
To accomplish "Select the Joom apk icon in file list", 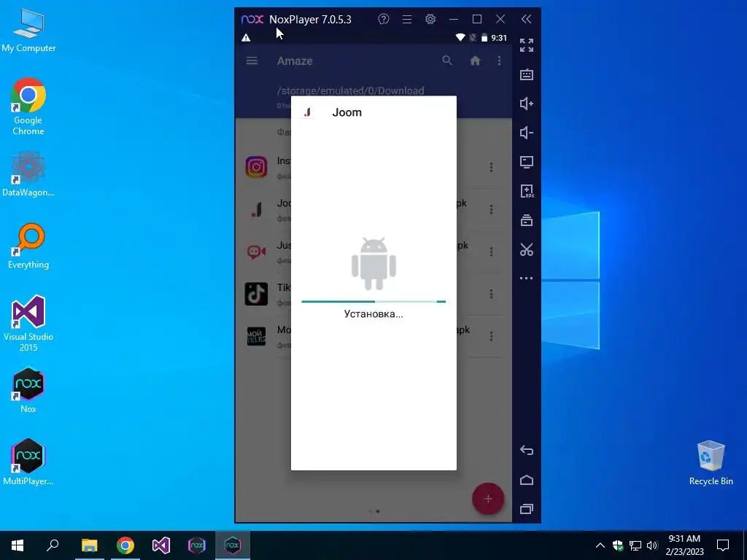I will pos(256,209).
